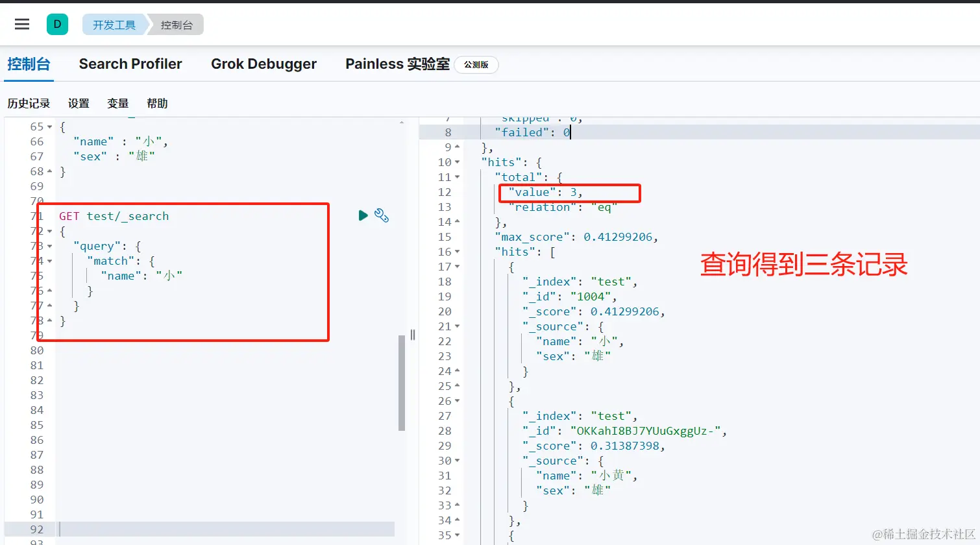Collapse the total fold at output line 11
The width and height of the screenshot is (980, 545).
(457, 177)
